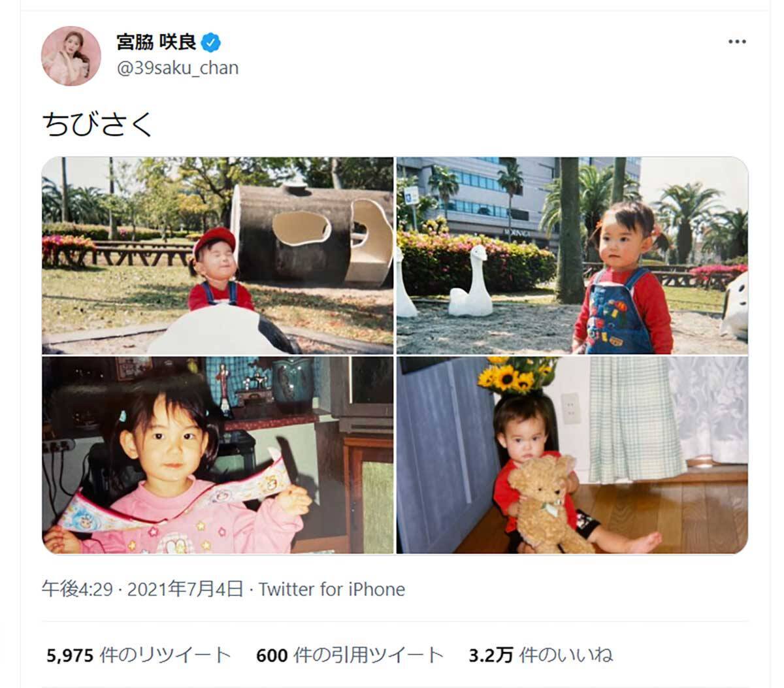Screen dimensions: 784x688
Task: Click the blue verified badge icon
Action: click(211, 44)
